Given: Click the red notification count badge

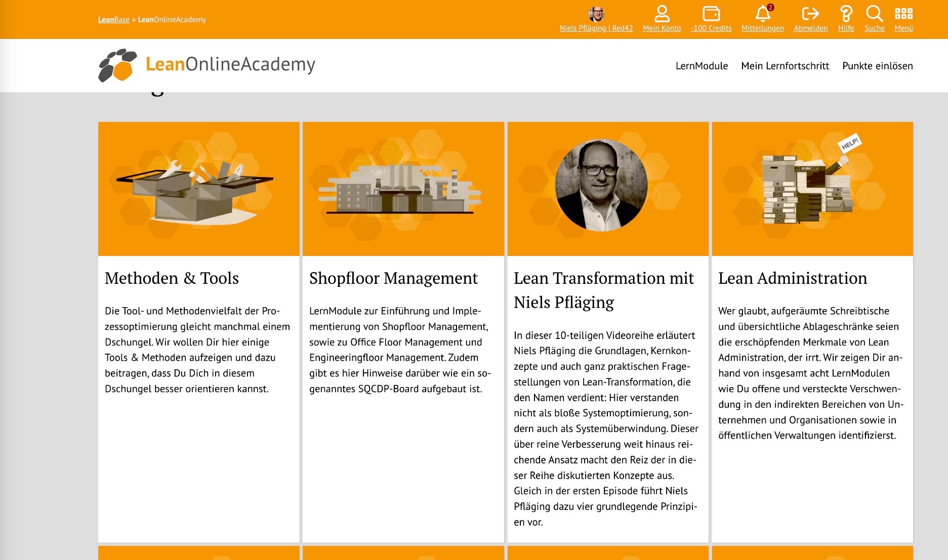Looking at the screenshot, I should click(x=770, y=7).
